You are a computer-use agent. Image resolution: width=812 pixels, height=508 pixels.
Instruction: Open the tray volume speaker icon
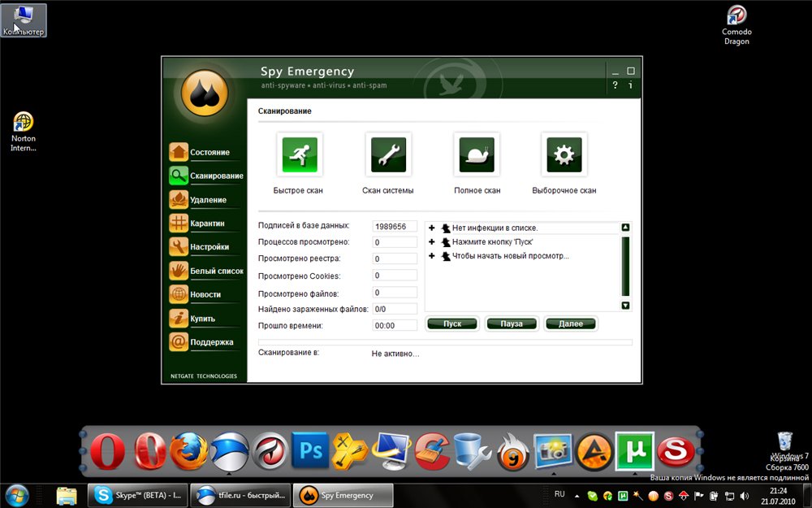tap(745, 496)
